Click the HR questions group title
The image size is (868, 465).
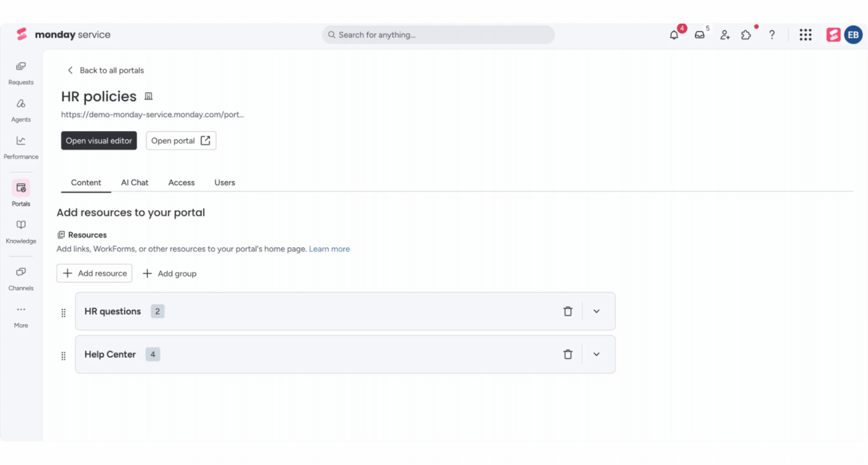113,312
